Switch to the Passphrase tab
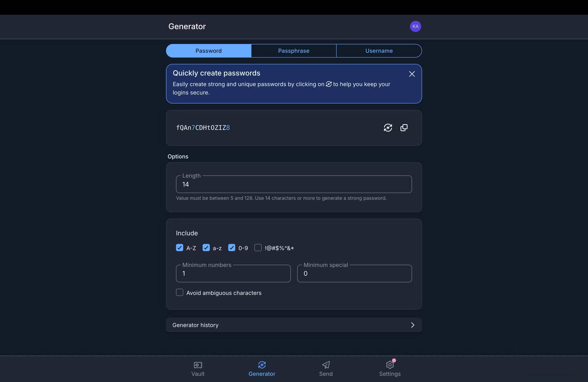This screenshot has width=588, height=382. tap(294, 51)
